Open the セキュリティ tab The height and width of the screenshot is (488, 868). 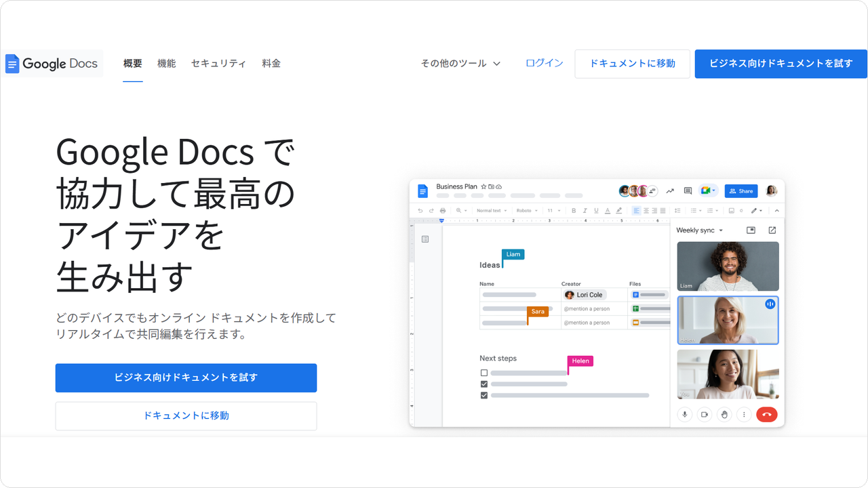(x=218, y=64)
